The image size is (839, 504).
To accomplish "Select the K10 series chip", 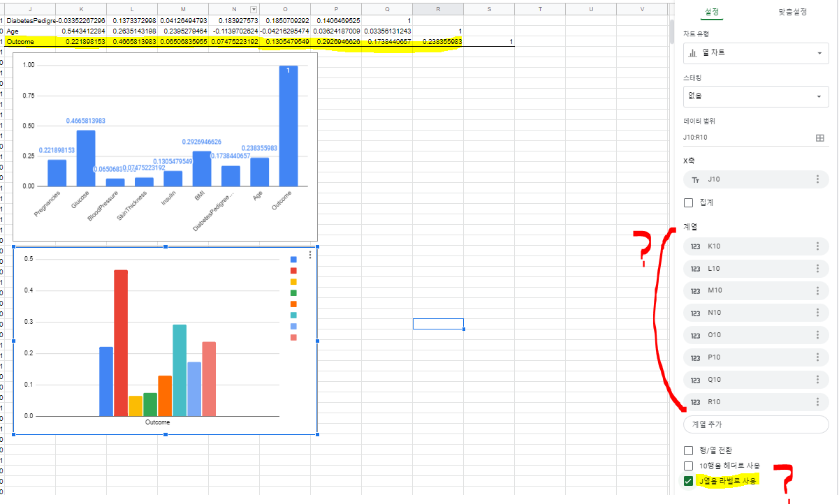I will pos(756,246).
